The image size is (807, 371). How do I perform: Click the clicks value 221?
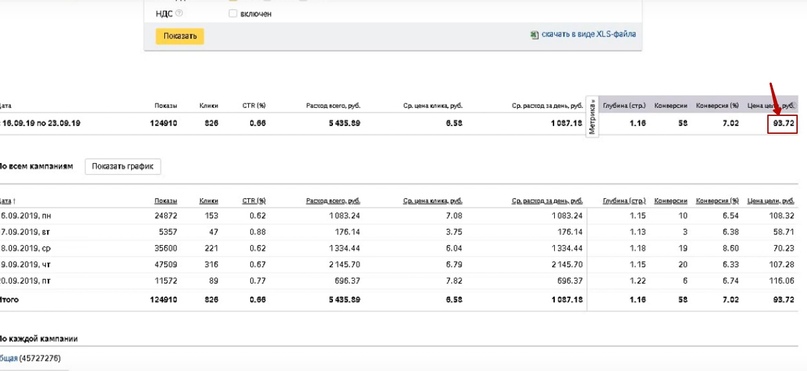pos(212,249)
